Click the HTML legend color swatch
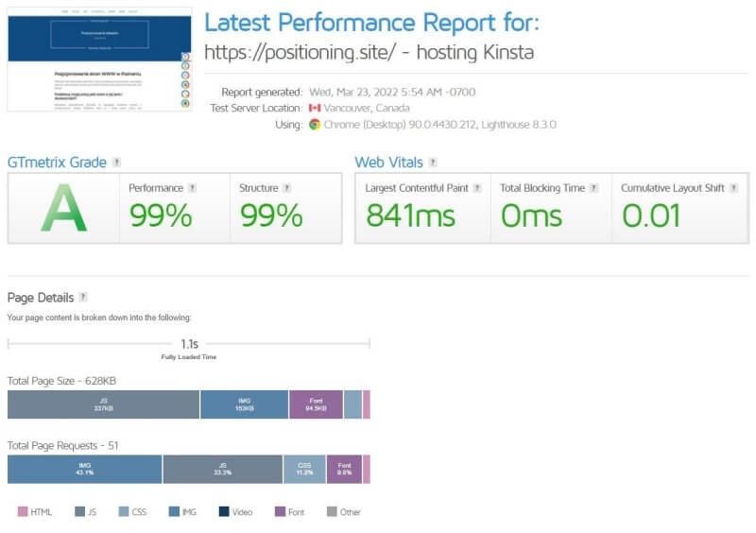This screenshot has height=533, width=756. click(x=23, y=512)
